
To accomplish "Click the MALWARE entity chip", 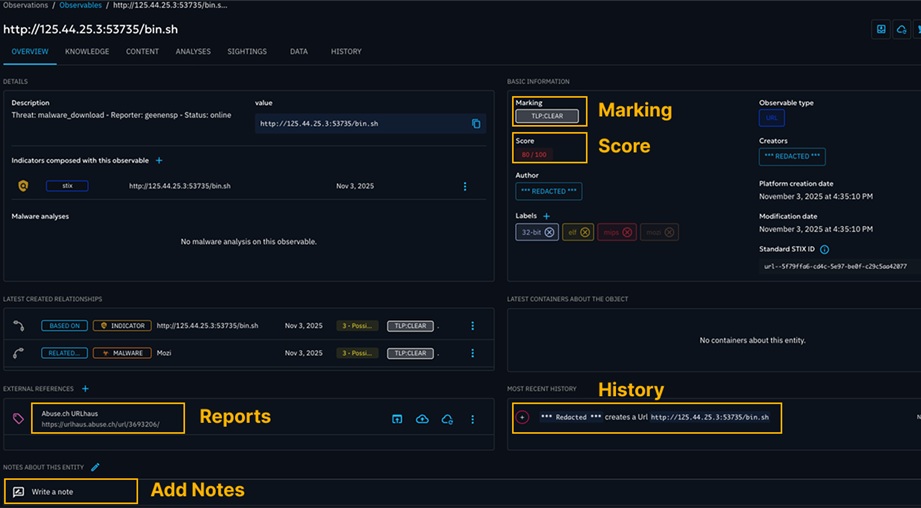I will click(x=122, y=353).
